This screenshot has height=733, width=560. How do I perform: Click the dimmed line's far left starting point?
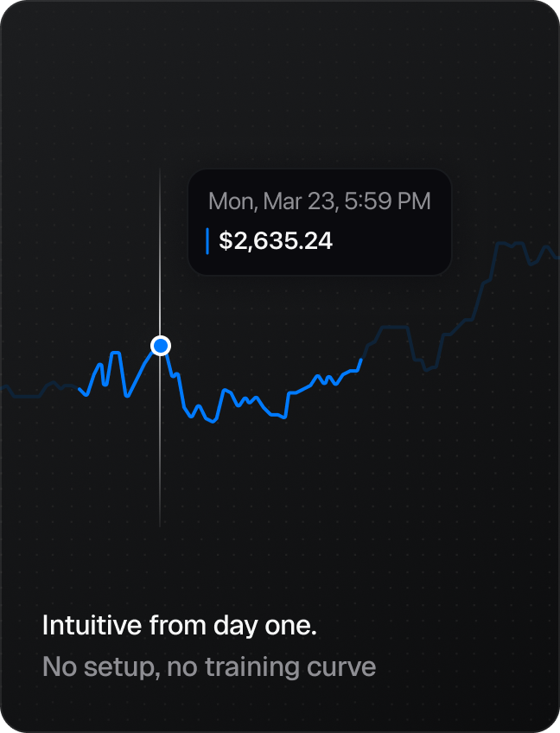click(3, 387)
